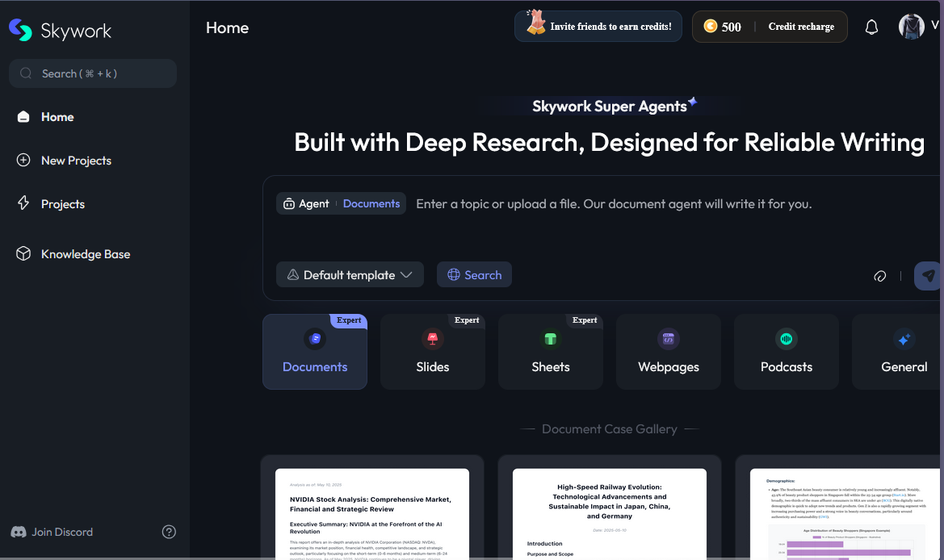Click the 500 credits balance
This screenshot has width=944, height=560.
pos(732,27)
